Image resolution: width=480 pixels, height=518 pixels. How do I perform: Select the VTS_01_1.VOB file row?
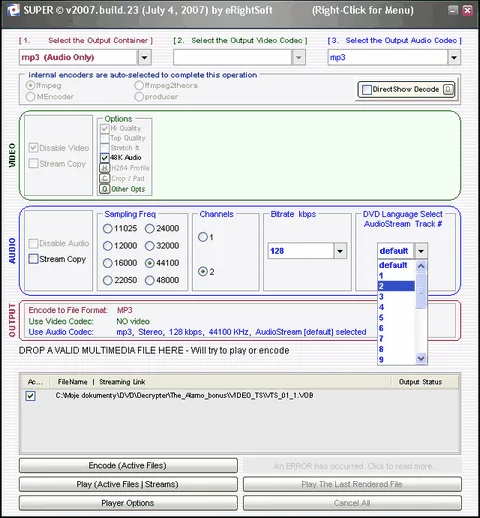point(239,396)
